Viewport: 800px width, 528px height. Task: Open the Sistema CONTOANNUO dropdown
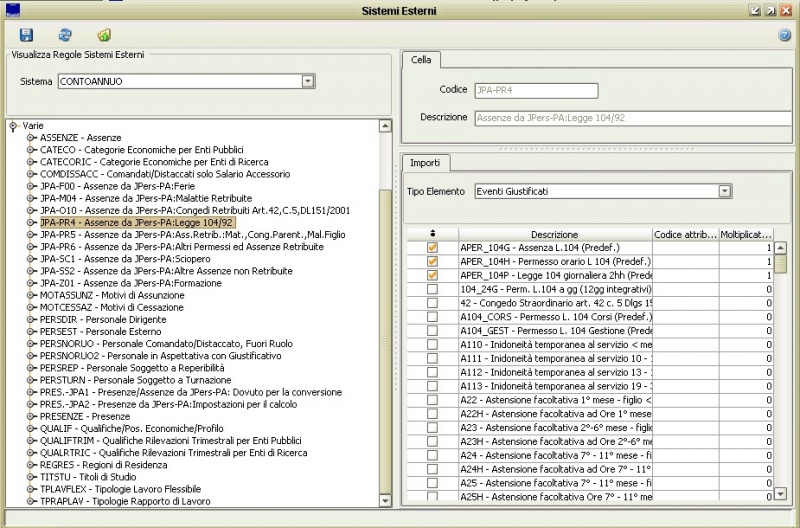tap(308, 81)
